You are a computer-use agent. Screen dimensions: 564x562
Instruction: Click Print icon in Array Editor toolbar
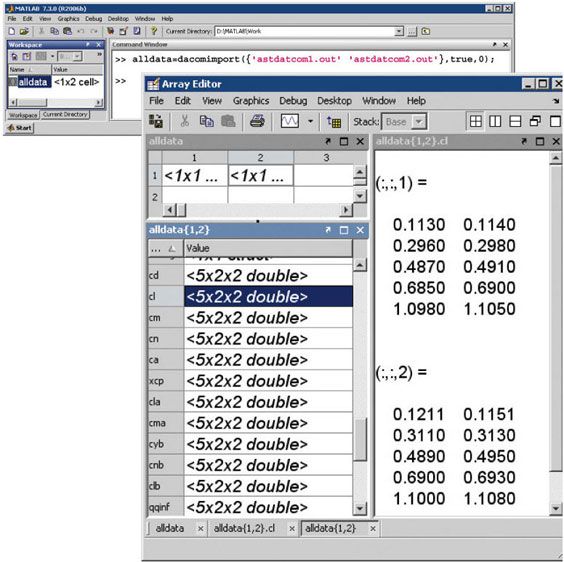pyautogui.click(x=257, y=121)
